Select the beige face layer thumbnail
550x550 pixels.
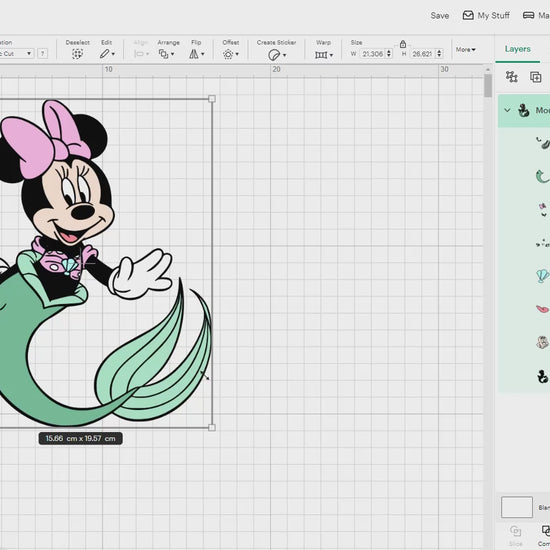(543, 342)
